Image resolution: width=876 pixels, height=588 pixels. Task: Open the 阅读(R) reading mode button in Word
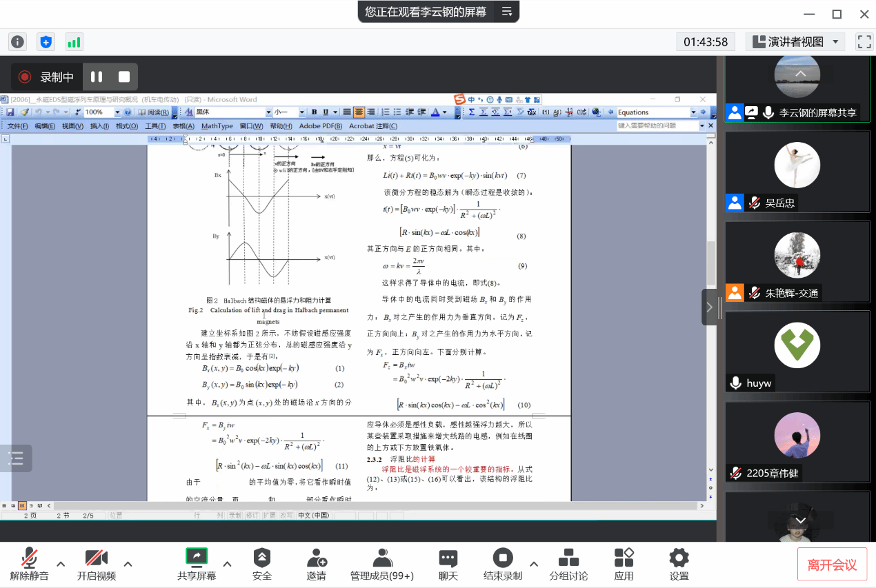pos(152,112)
